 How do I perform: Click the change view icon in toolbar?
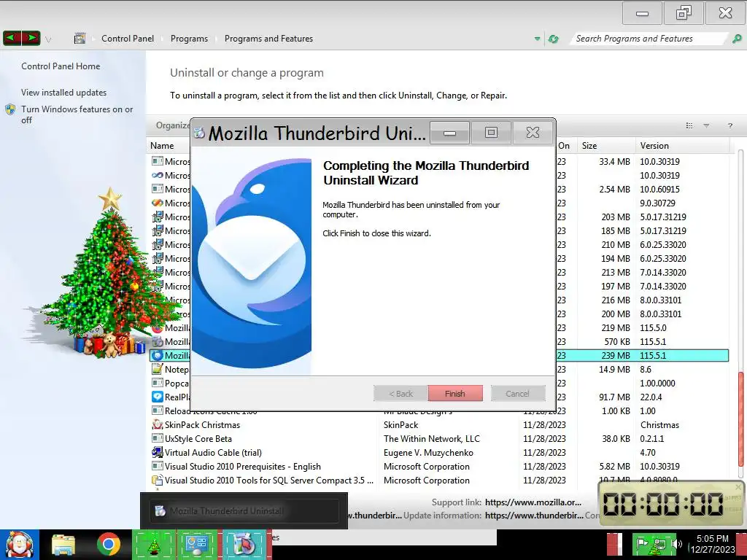click(x=689, y=125)
